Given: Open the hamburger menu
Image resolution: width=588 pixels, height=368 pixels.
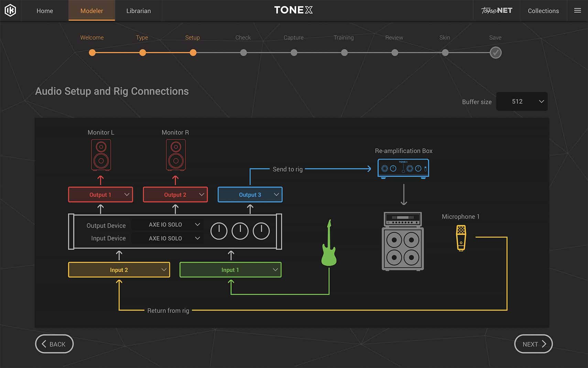Looking at the screenshot, I should click(x=577, y=10).
